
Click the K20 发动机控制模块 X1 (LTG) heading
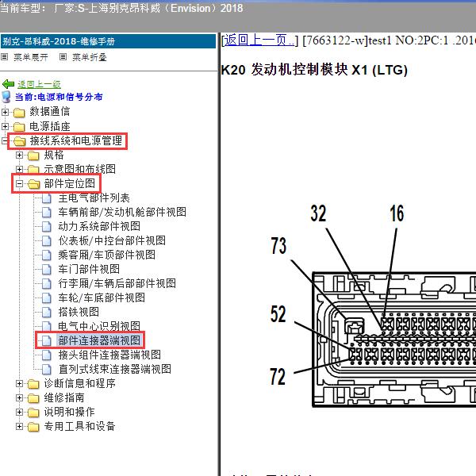pyautogui.click(x=314, y=70)
